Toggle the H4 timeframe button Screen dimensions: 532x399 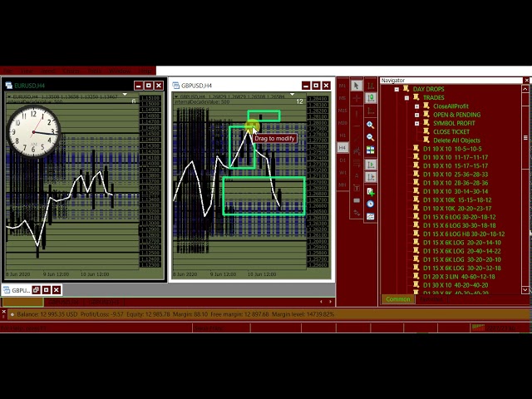click(x=342, y=147)
